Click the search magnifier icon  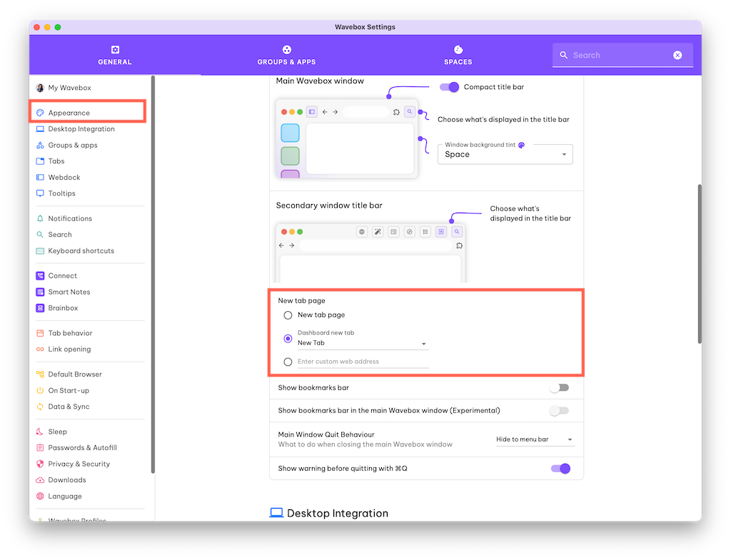pyautogui.click(x=564, y=55)
